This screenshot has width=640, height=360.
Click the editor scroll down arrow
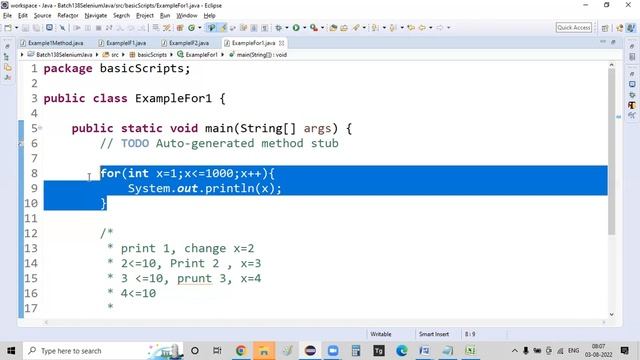click(x=611, y=314)
